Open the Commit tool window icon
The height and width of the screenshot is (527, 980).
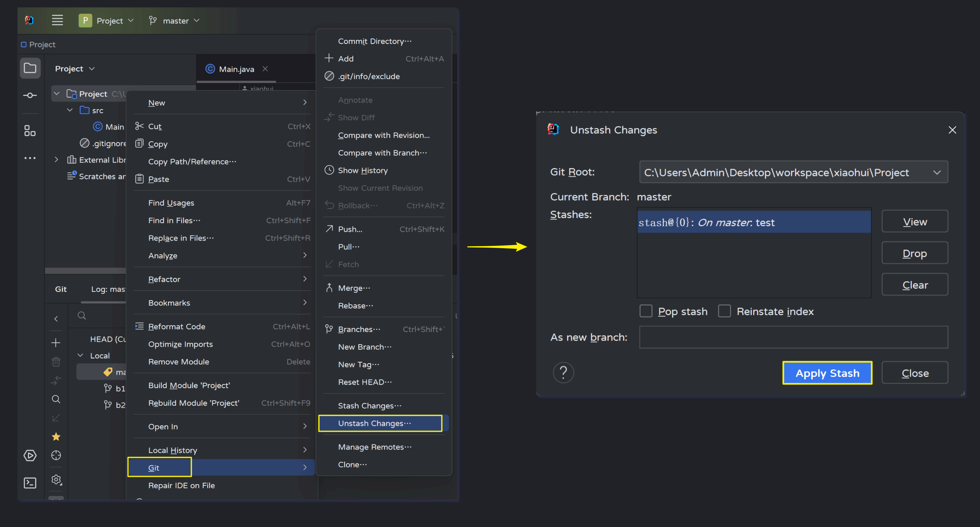[x=30, y=95]
